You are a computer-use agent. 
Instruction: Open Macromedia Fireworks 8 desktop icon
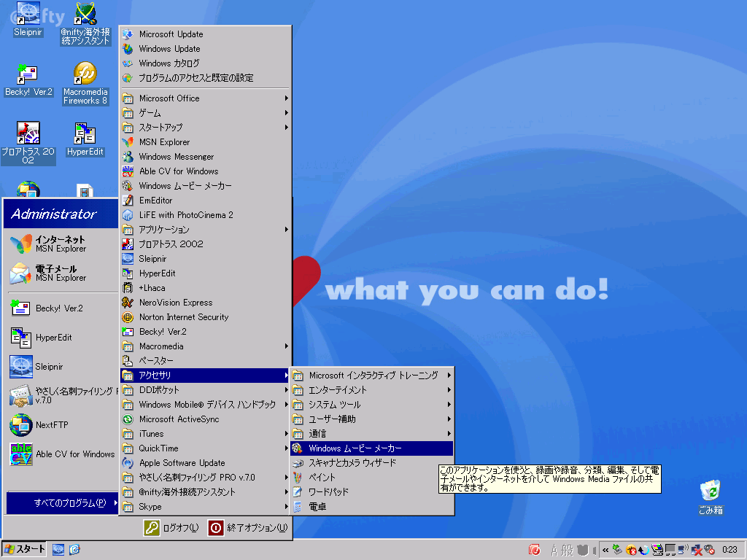point(85,75)
